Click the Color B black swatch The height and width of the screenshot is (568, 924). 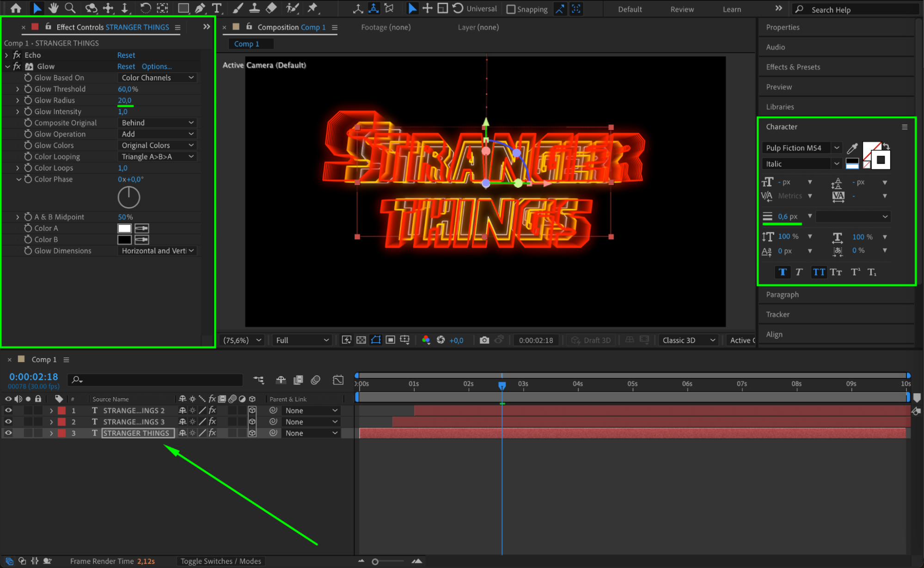pos(124,240)
